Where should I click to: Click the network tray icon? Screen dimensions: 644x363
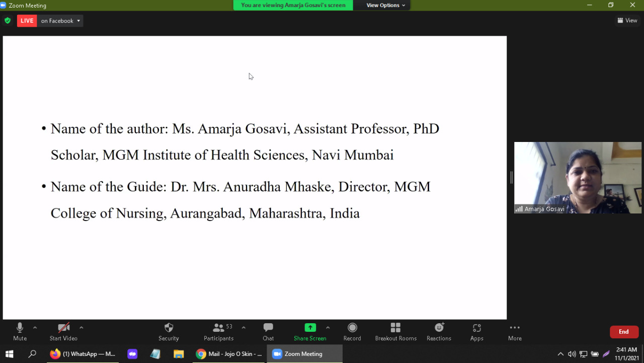[584, 354]
